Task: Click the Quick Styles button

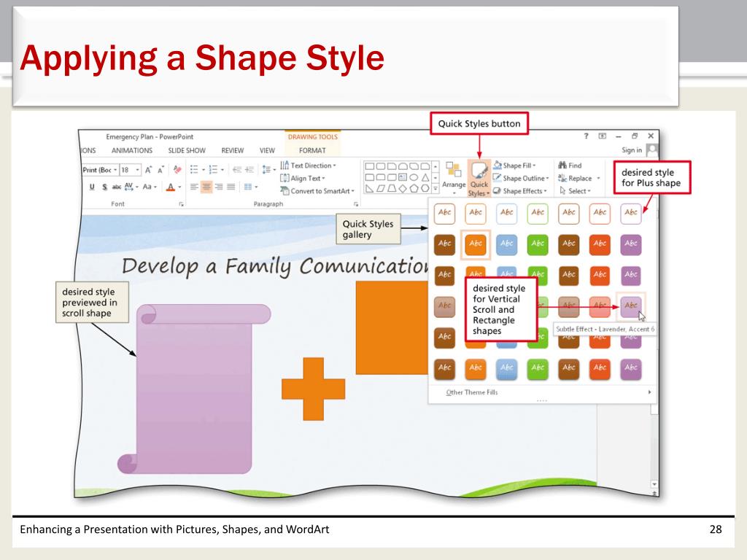Action: click(479, 179)
